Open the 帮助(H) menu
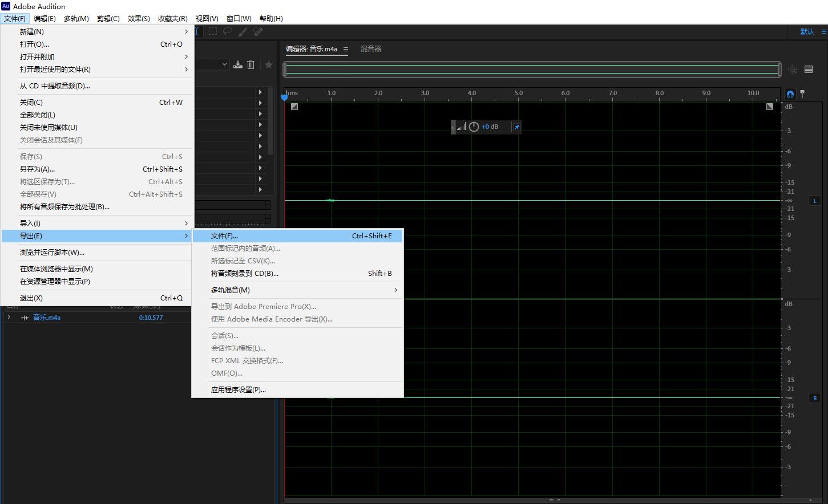828x504 pixels. [271, 18]
